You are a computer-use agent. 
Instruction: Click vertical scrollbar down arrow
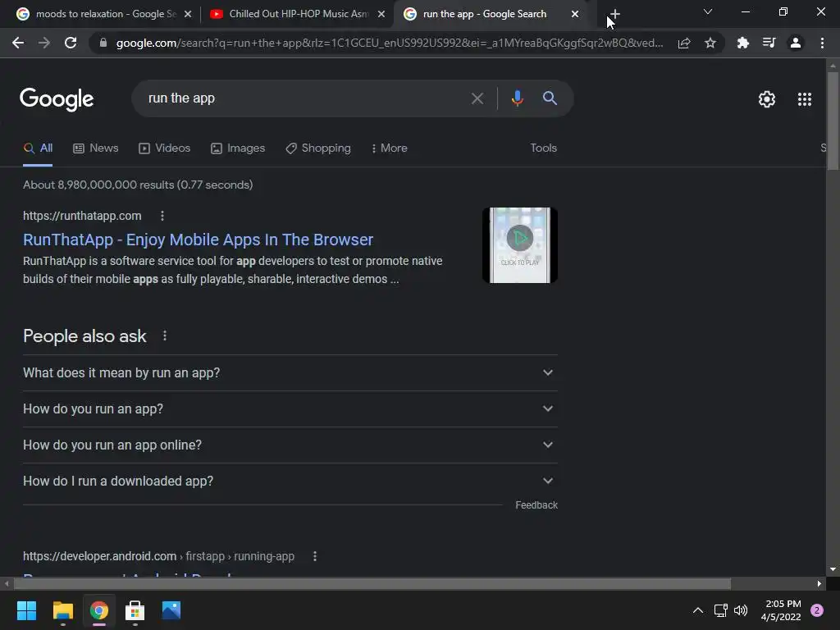click(x=833, y=569)
